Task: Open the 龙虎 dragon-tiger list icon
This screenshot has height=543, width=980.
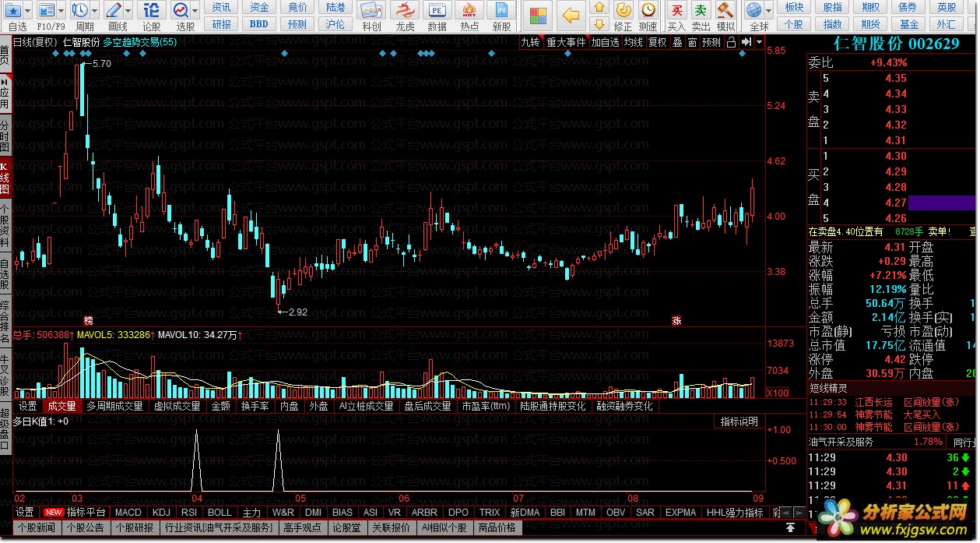Action: 405,11
